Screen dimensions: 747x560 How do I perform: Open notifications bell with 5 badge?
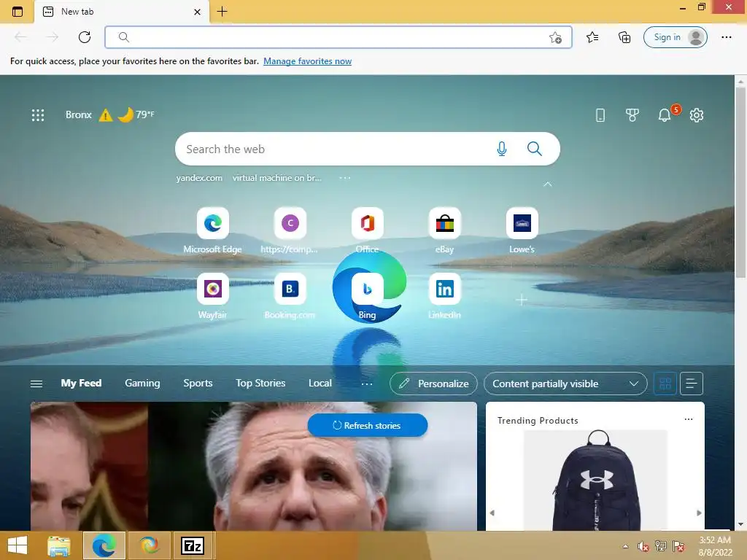[x=665, y=114]
